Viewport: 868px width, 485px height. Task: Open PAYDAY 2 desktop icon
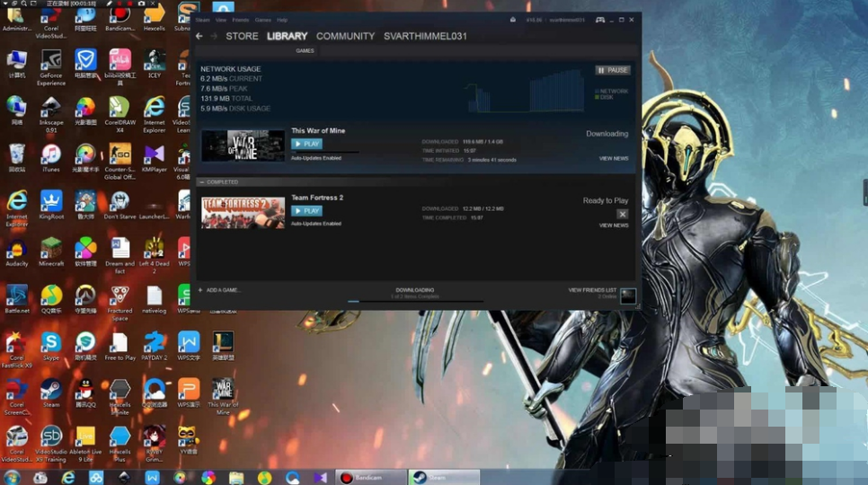(154, 346)
